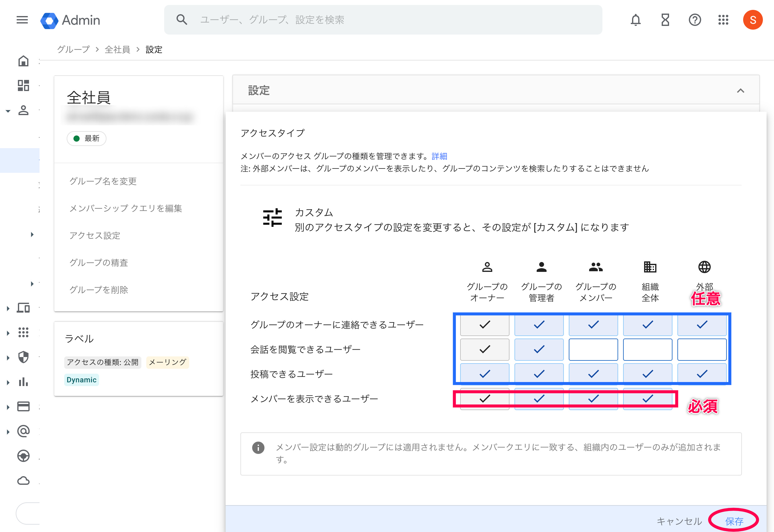
Task: Expand the Security sidebar arrow
Action: pyautogui.click(x=8, y=358)
